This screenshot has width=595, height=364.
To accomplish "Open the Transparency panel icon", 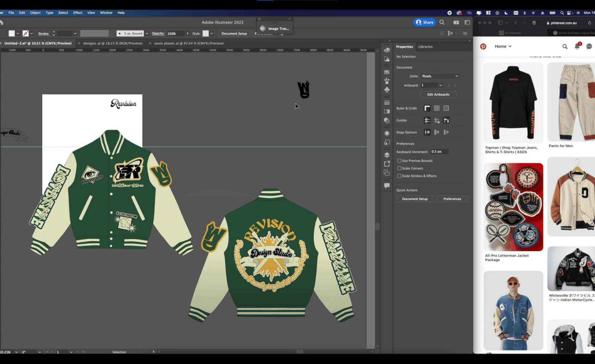I will click(387, 120).
